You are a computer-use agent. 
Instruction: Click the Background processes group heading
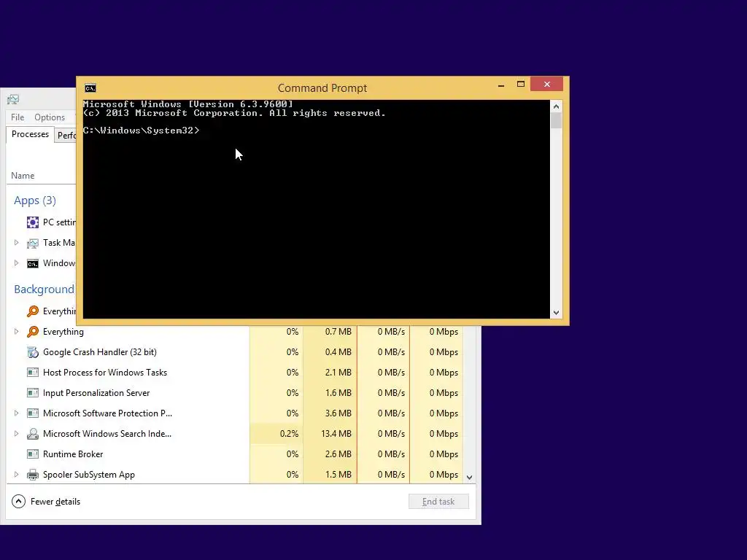(44, 289)
